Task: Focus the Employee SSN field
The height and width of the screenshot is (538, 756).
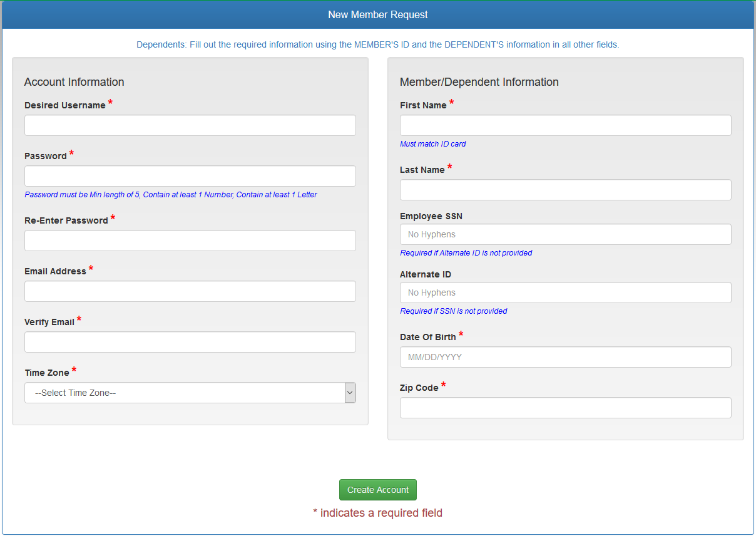Action: [x=566, y=234]
